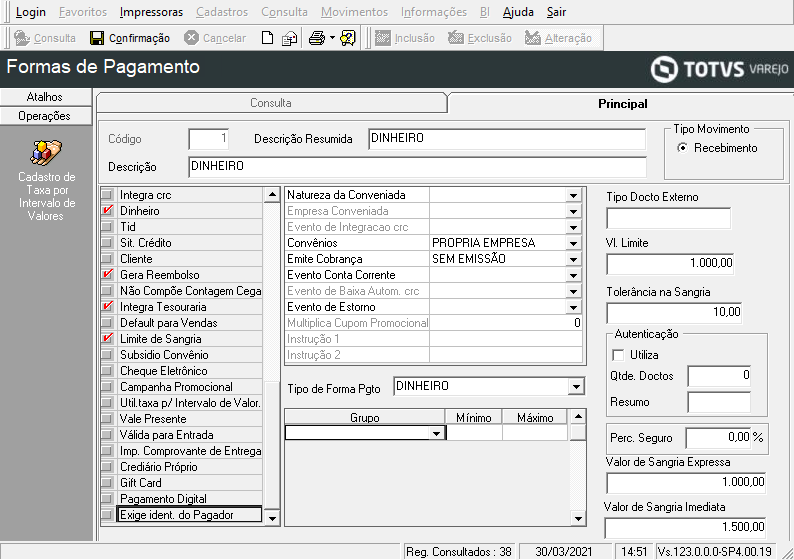Click the Atalhos button

(x=45, y=97)
